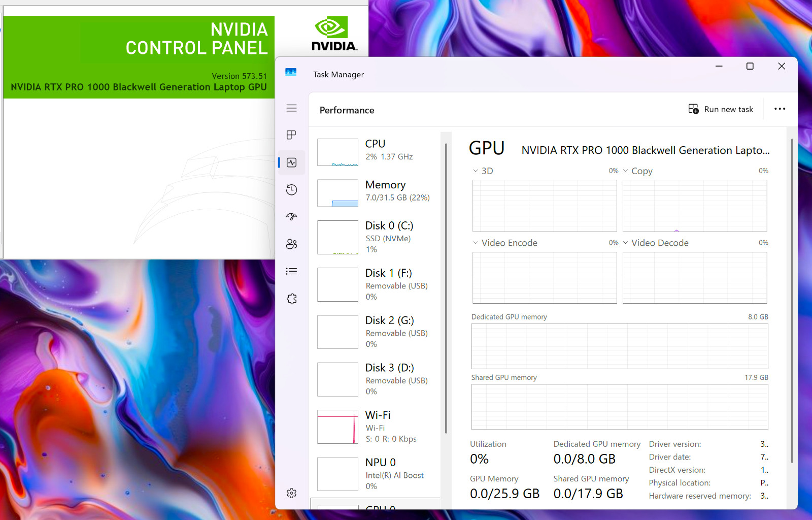Open the Copy engine graph dropdown
This screenshot has width=812, height=520.
pos(637,171)
